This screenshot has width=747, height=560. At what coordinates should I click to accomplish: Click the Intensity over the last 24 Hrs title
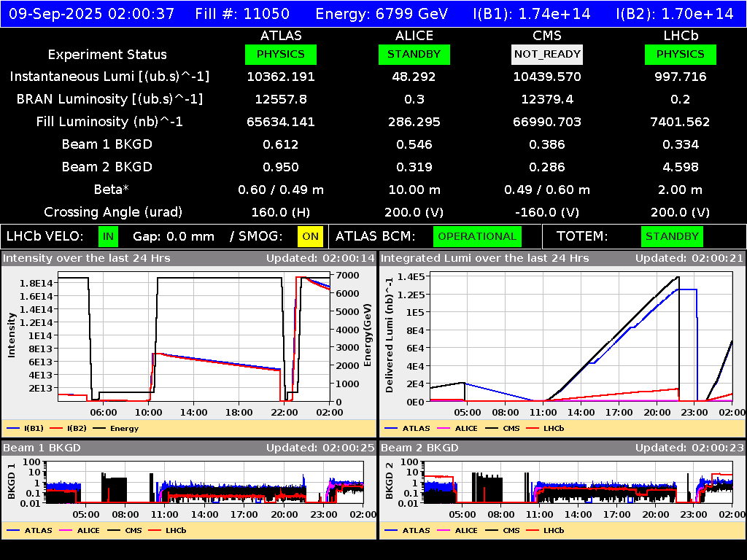(x=86, y=259)
